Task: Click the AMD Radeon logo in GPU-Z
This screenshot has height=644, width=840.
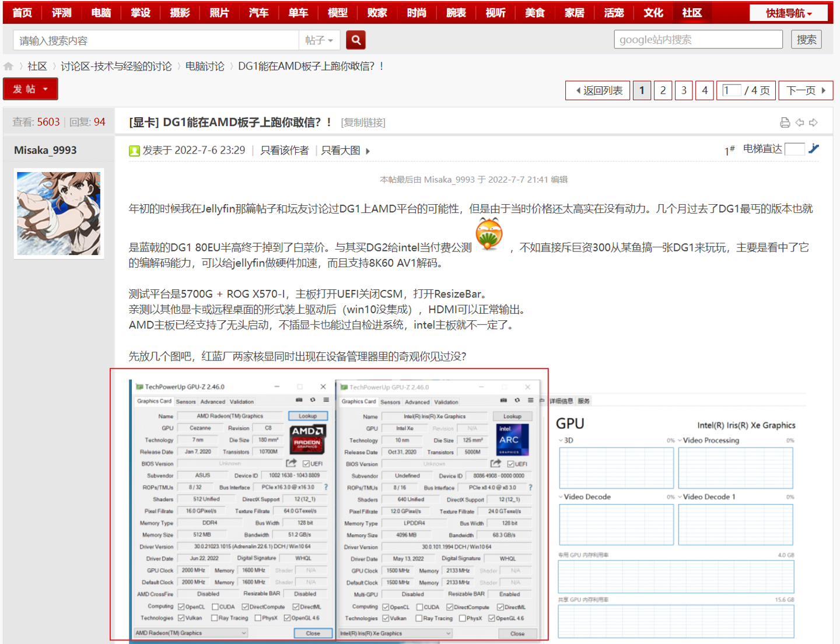Action: coord(307,439)
